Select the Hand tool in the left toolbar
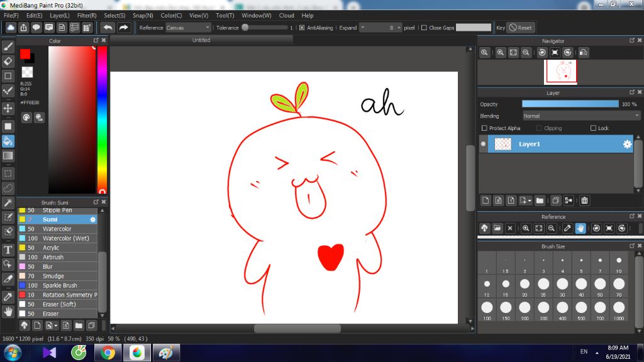644x362 pixels. tap(8, 312)
